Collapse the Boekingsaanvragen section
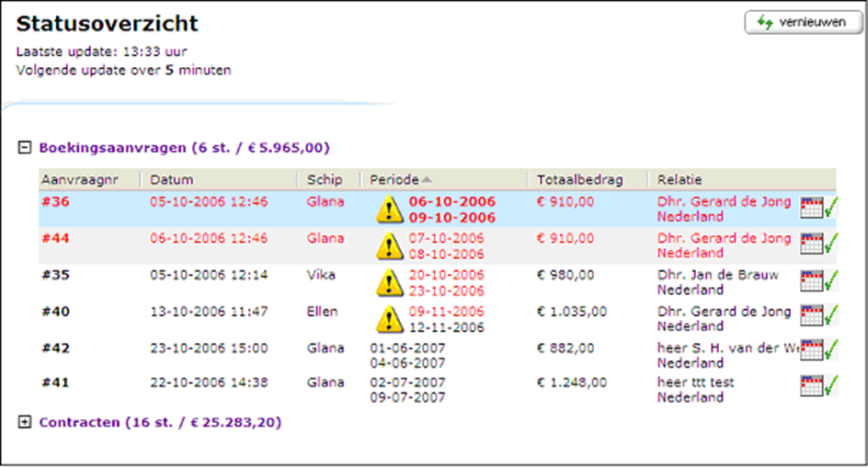 pyautogui.click(x=25, y=147)
